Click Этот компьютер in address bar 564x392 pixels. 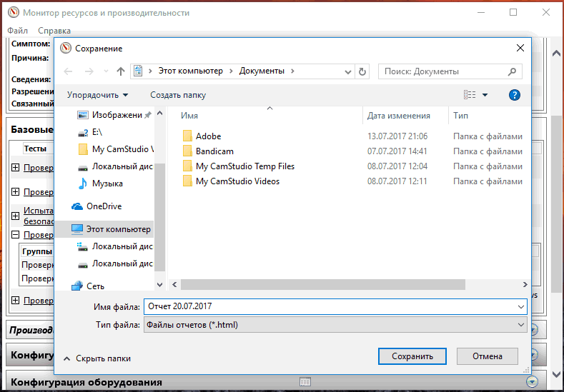(x=191, y=71)
